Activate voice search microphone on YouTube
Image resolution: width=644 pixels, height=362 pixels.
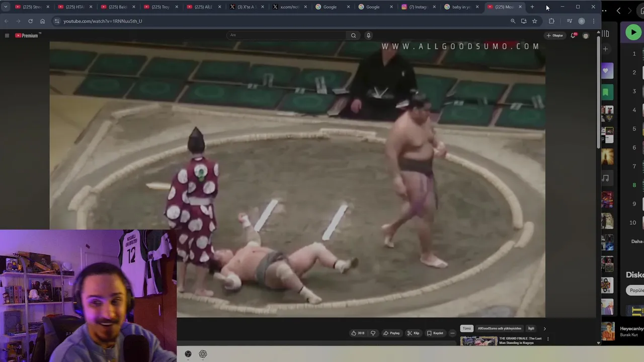tap(368, 35)
